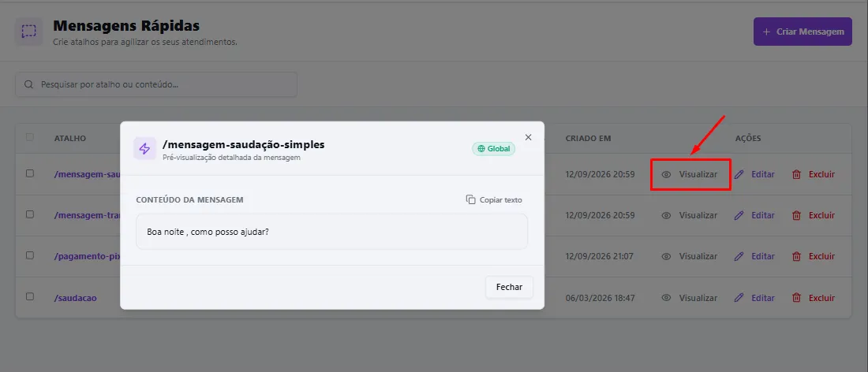Click the Global badge in the dialog
This screenshot has width=868, height=372.
coord(494,149)
